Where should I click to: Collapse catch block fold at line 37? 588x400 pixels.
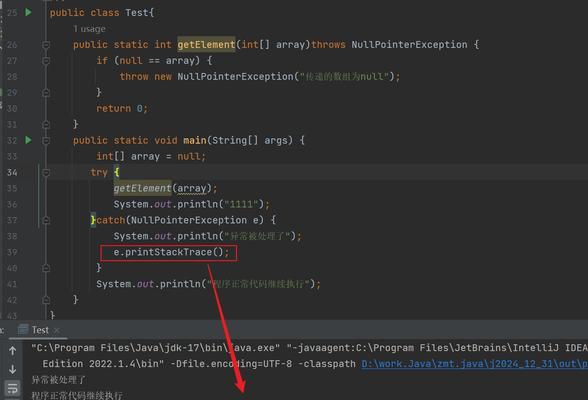pyautogui.click(x=46, y=220)
